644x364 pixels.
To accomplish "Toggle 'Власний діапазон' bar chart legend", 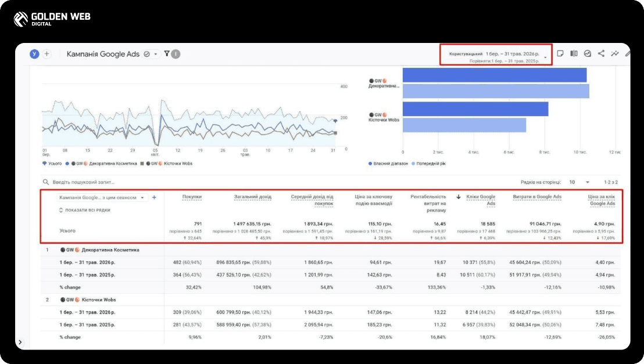I will click(x=388, y=163).
